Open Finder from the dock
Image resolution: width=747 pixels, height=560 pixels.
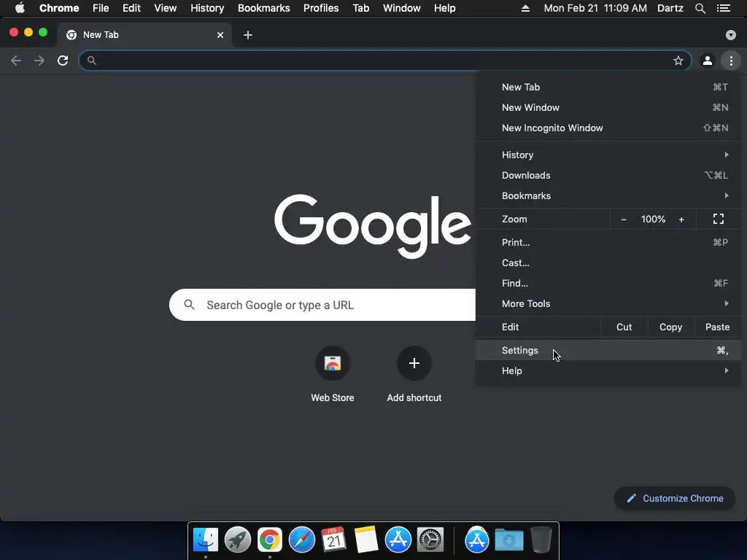[205, 540]
